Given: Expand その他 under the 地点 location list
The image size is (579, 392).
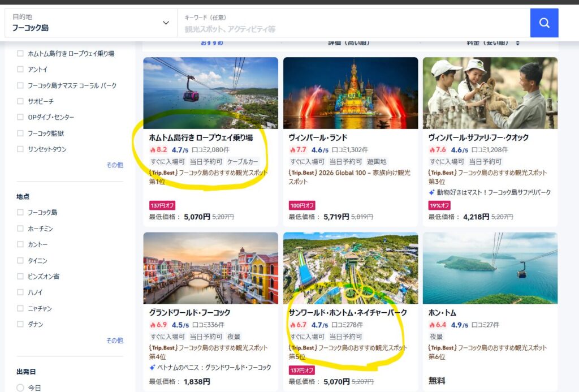Looking at the screenshot, I should click(114, 341).
